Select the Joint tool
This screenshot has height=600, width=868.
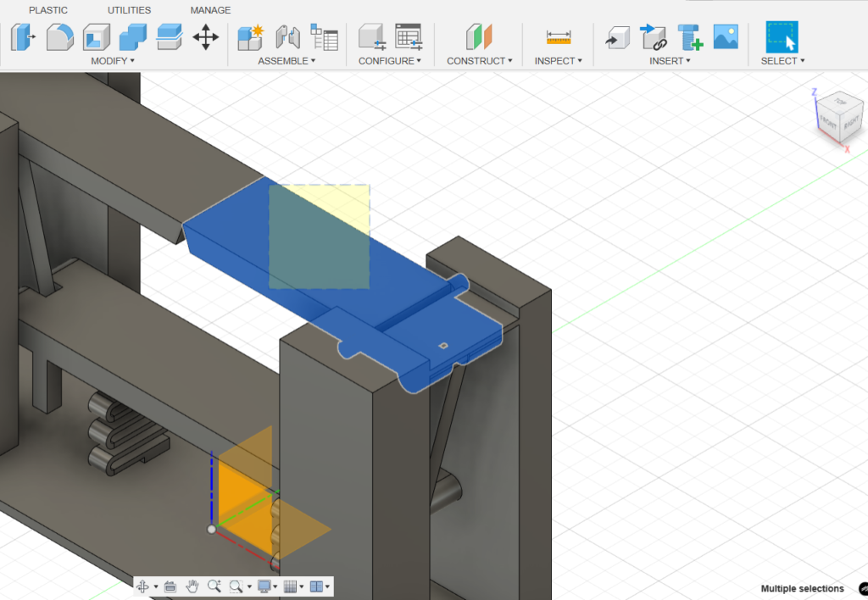coord(288,37)
